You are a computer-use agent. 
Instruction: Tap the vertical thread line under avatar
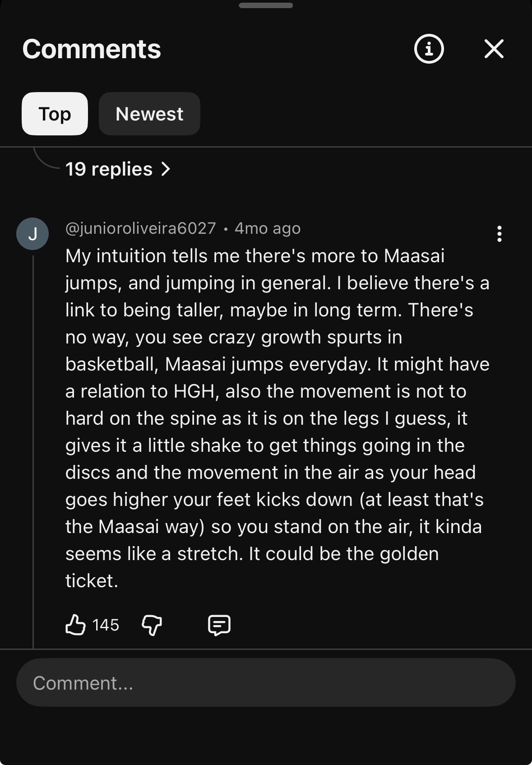tap(33, 451)
